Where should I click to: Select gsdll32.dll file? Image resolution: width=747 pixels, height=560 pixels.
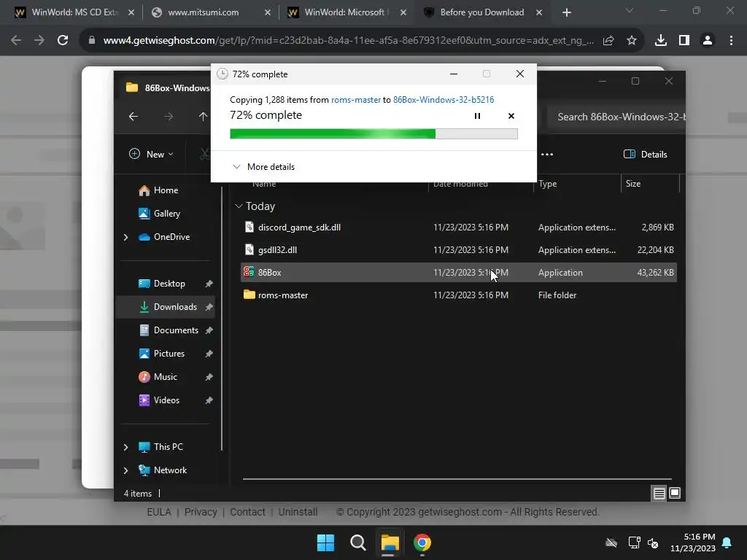pos(458,249)
